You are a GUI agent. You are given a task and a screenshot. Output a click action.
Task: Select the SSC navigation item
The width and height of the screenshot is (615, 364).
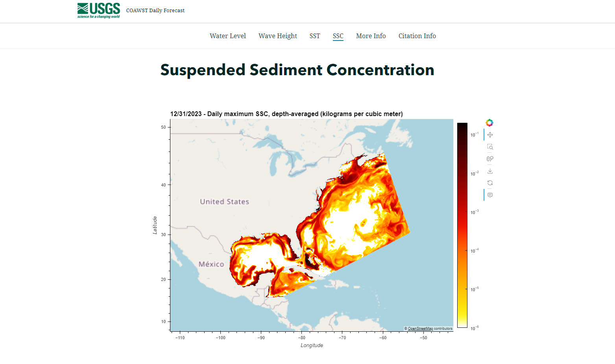click(338, 36)
